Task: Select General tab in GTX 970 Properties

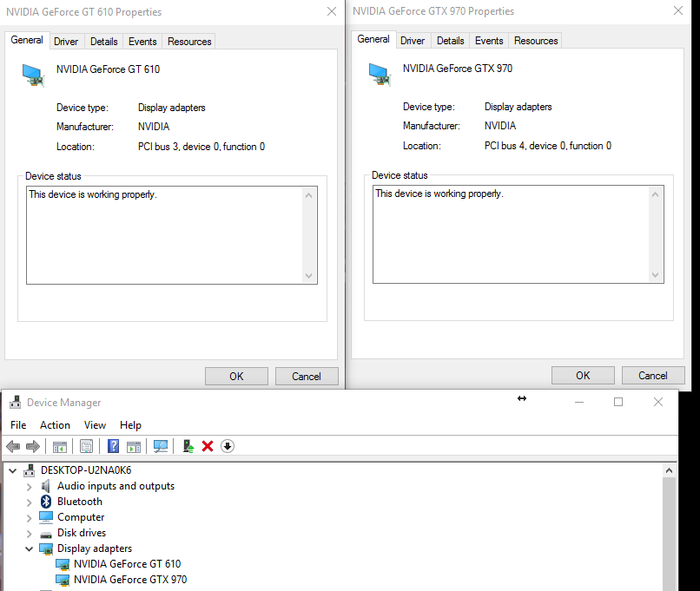Action: pos(373,39)
